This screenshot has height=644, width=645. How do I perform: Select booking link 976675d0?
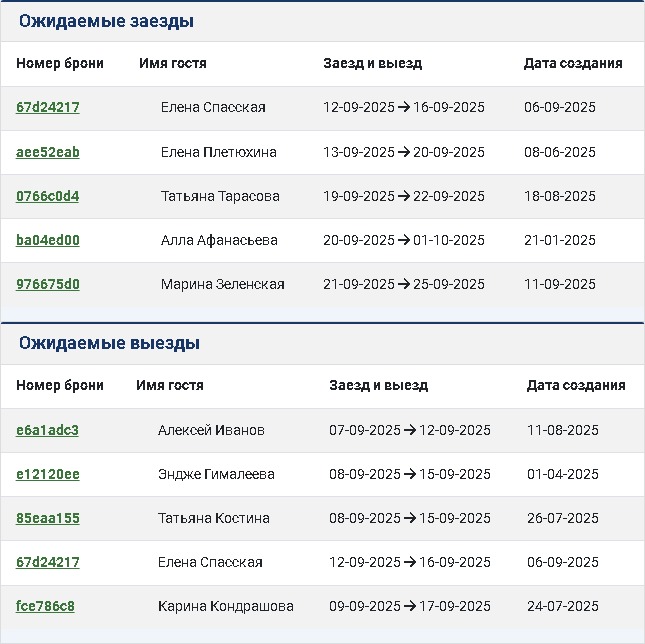[x=48, y=284]
